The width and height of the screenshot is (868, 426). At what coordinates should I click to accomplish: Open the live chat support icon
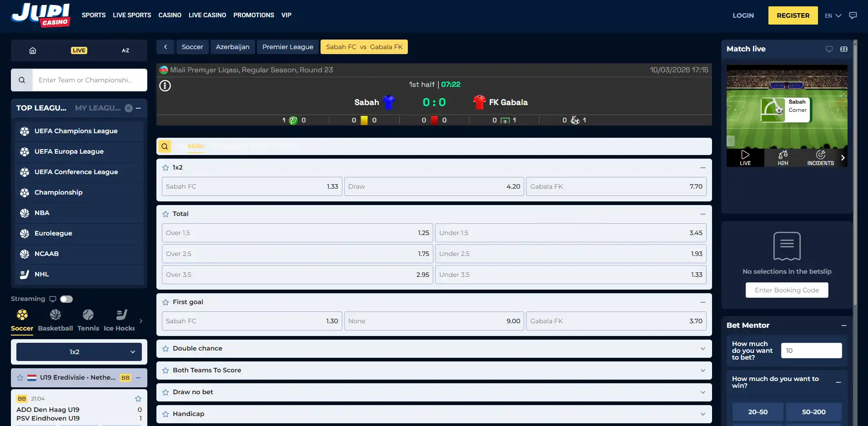click(853, 15)
